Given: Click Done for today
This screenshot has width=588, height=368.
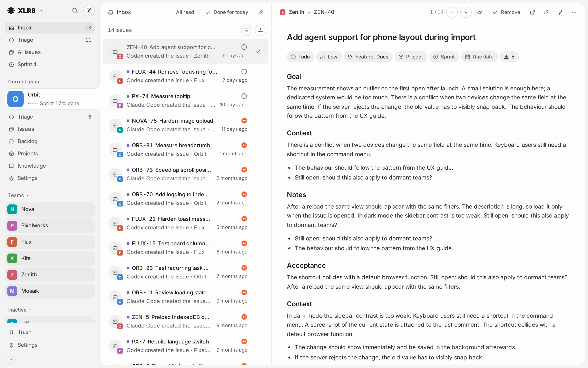Looking at the screenshot, I should [227, 12].
